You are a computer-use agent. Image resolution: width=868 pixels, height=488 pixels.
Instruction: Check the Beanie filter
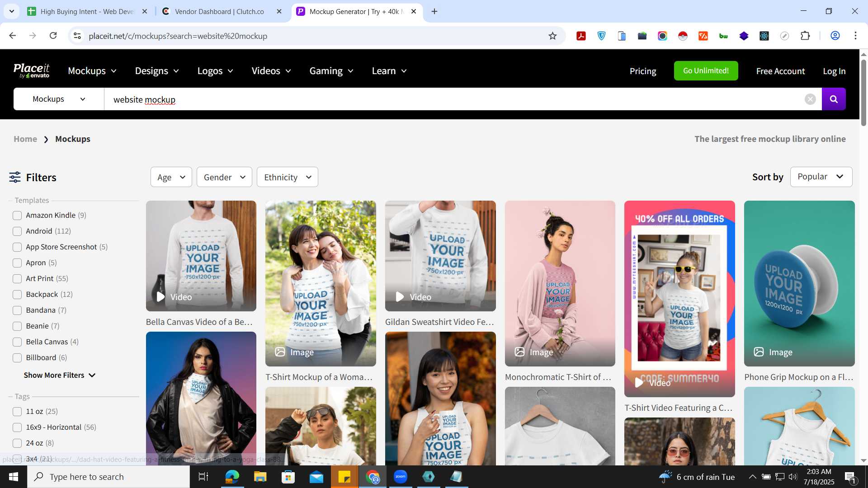pyautogui.click(x=17, y=326)
